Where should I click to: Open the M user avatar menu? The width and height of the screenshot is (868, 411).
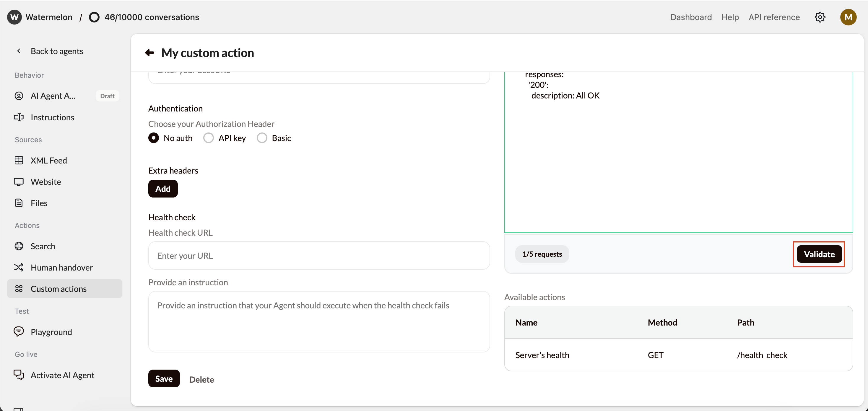pyautogui.click(x=848, y=17)
